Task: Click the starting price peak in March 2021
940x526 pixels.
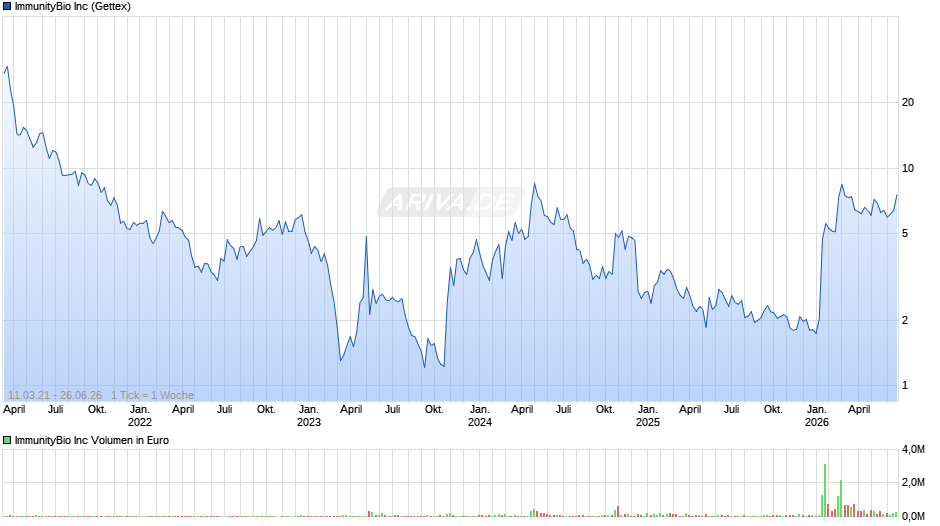Action: tap(7, 67)
